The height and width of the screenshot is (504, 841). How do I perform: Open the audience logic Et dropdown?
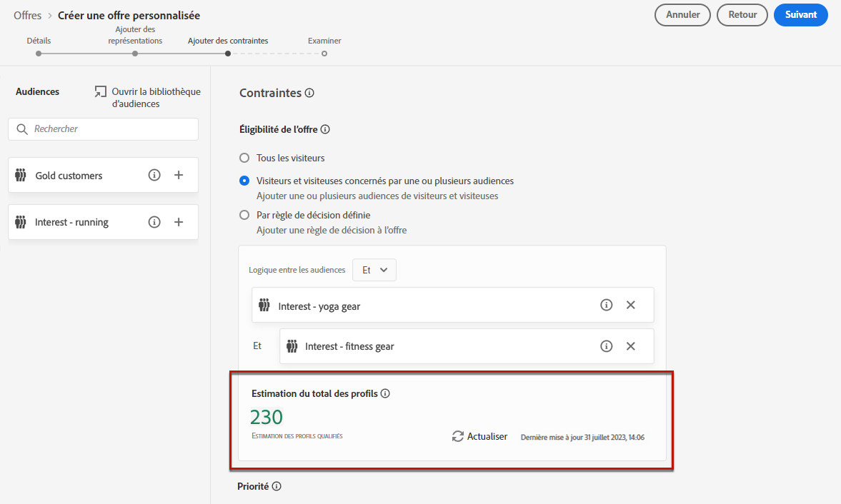coord(374,270)
